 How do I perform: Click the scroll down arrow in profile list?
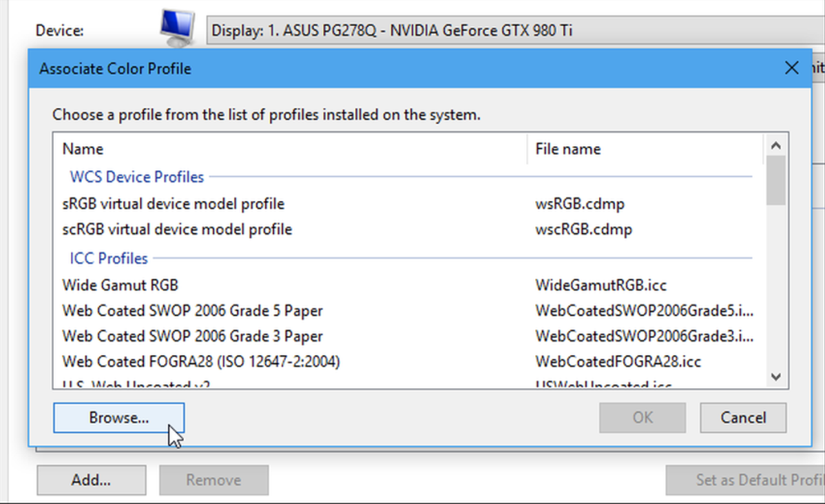775,377
